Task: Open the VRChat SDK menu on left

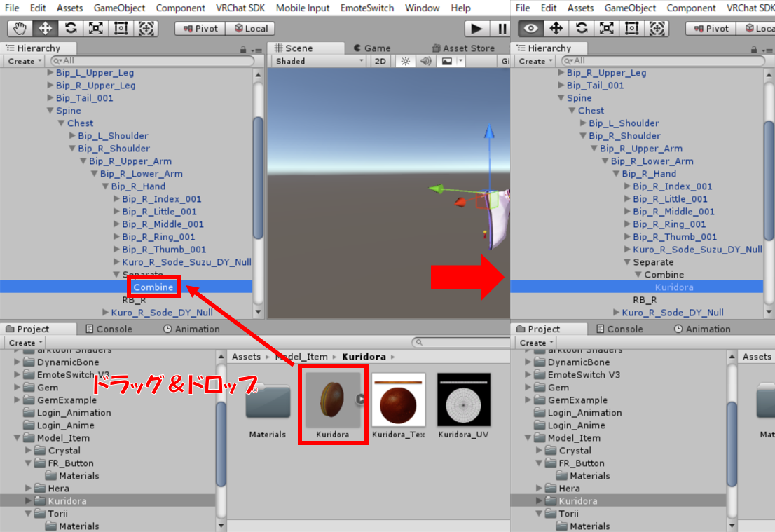Action: [x=240, y=8]
